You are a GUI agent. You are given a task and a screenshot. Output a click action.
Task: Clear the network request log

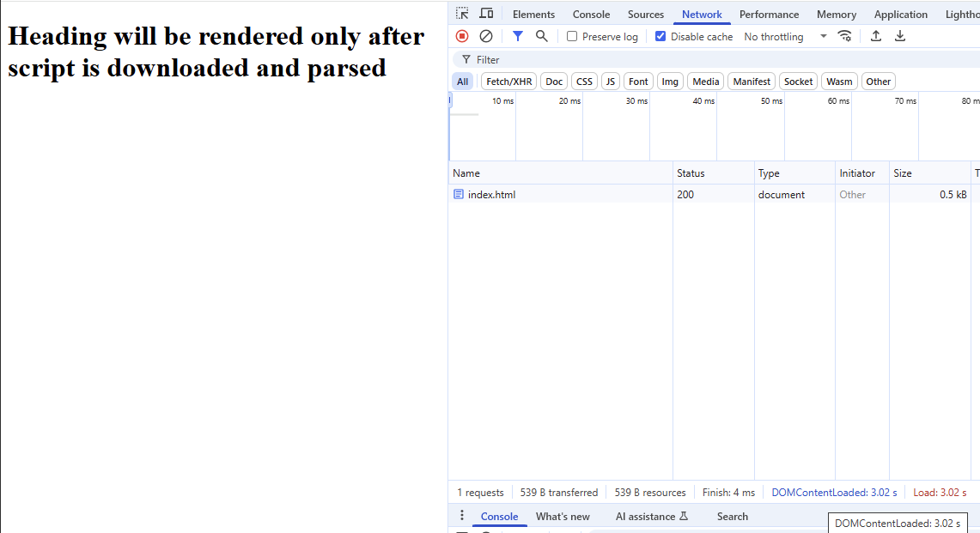pyautogui.click(x=486, y=36)
